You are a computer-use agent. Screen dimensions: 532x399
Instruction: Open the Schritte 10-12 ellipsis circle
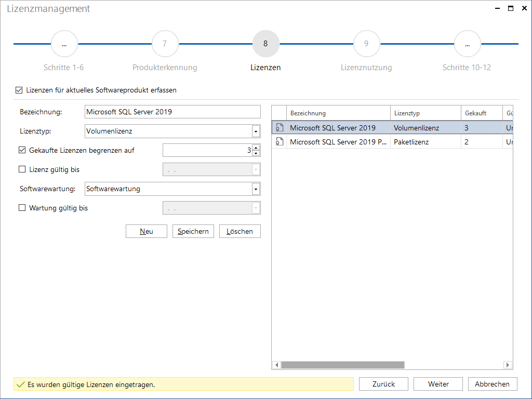coord(467,44)
